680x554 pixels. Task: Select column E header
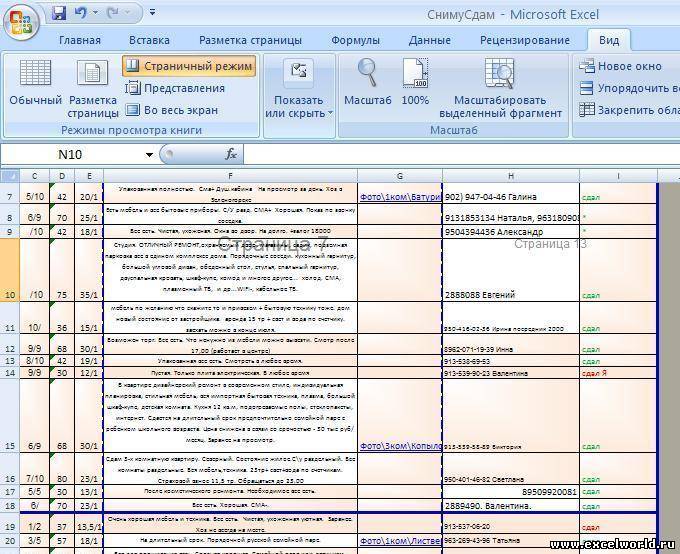89,176
